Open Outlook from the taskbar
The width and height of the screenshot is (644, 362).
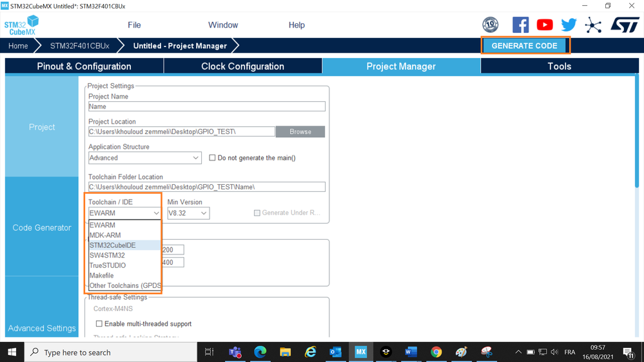pos(336,352)
